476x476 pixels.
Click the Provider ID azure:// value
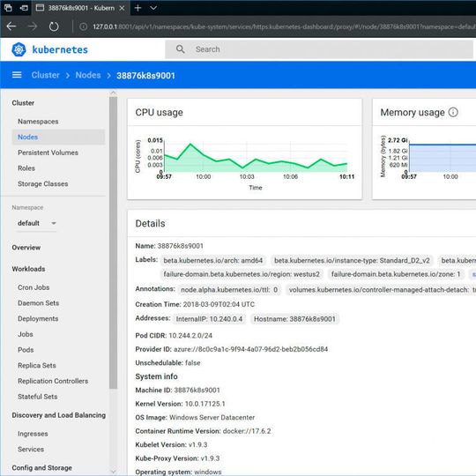pyautogui.click(x=250, y=349)
